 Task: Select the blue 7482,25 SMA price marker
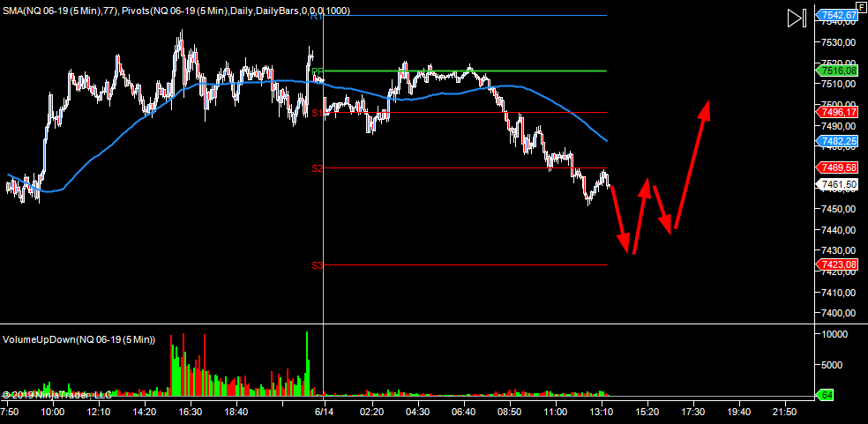click(x=837, y=141)
